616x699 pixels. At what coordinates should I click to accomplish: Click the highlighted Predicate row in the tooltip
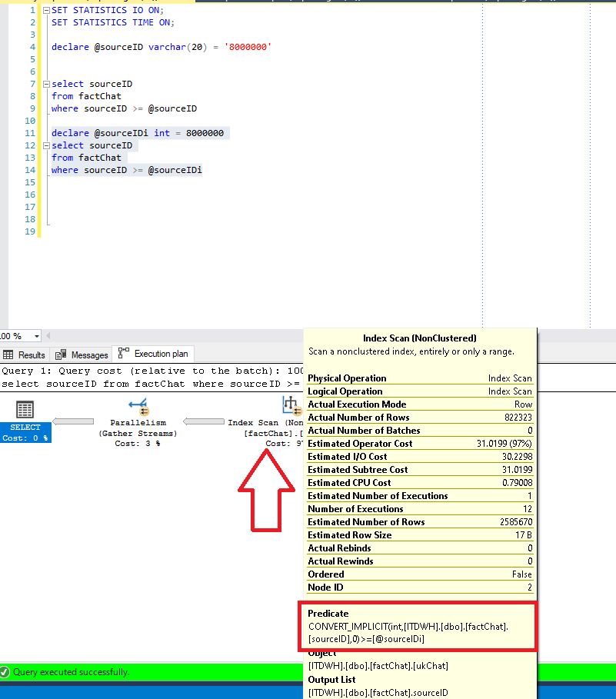418,627
